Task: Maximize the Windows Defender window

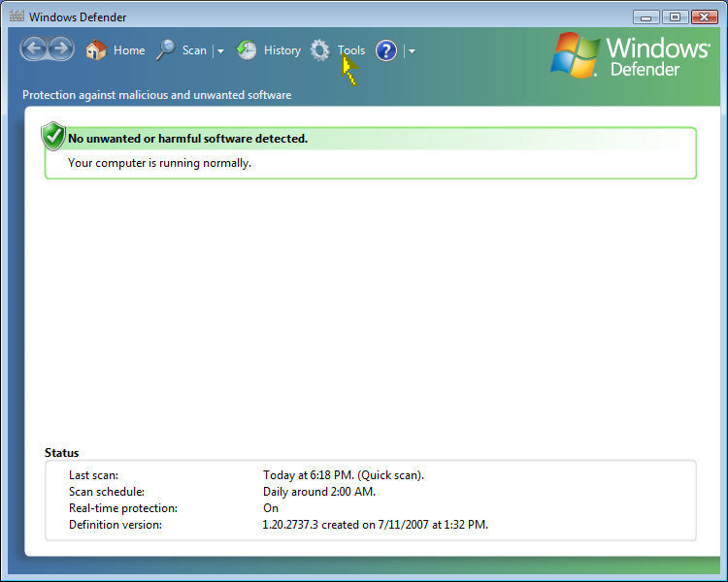Action: 675,17
